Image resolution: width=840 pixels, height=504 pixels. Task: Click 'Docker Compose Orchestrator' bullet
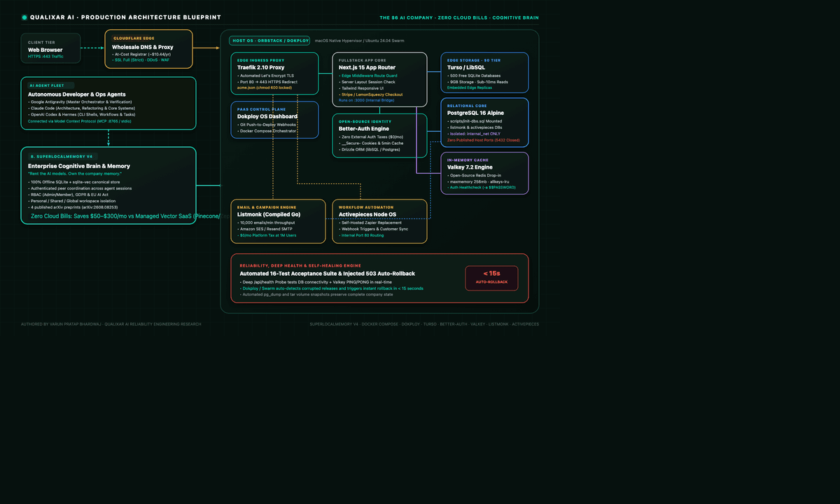266,130
